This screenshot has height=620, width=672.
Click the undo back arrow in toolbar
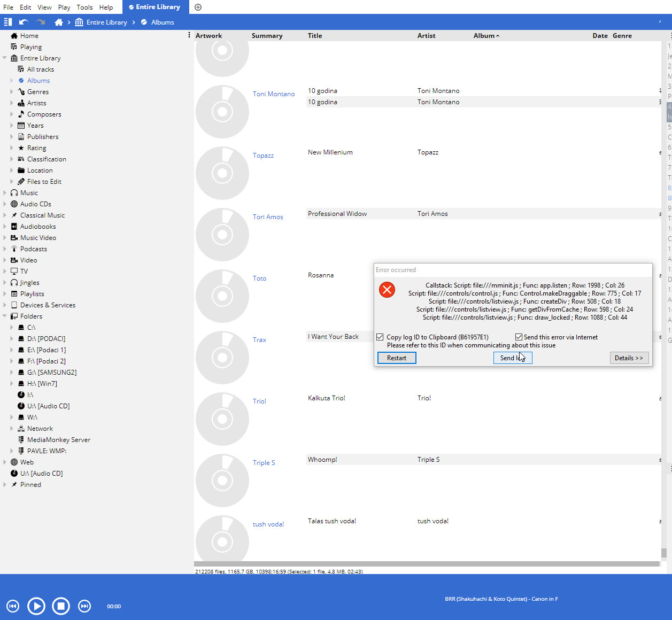click(24, 22)
